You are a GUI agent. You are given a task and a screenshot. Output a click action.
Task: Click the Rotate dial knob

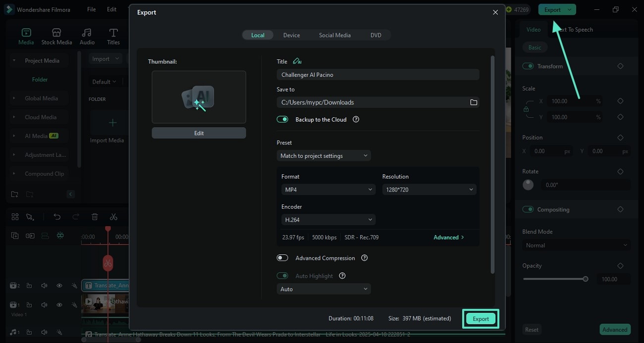point(528,185)
